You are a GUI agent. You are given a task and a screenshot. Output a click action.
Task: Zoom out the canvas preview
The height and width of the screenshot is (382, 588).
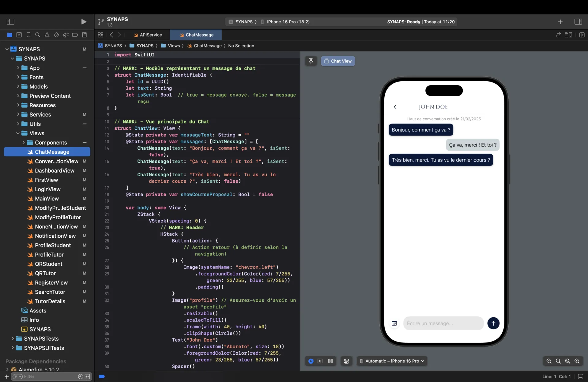tap(549, 361)
